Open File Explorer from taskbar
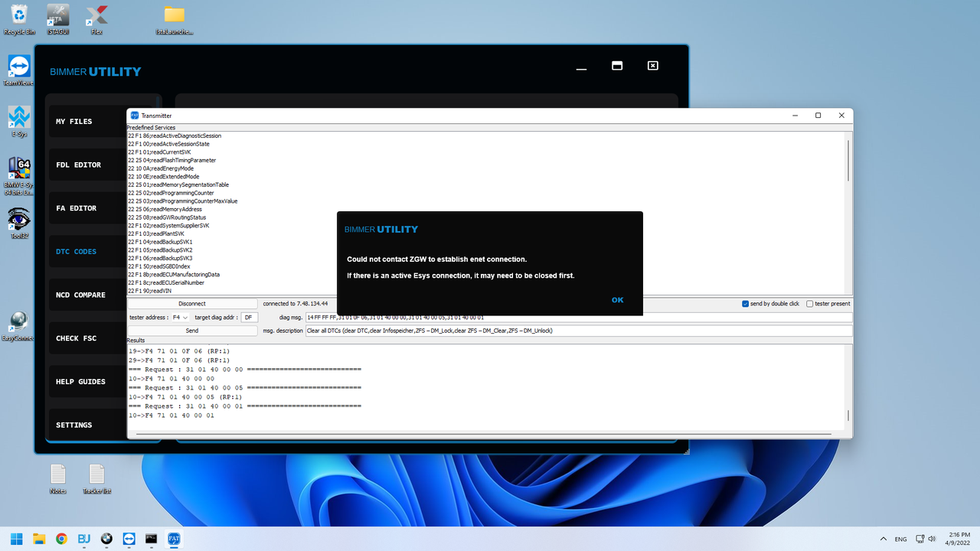The width and height of the screenshot is (980, 551). point(38,539)
